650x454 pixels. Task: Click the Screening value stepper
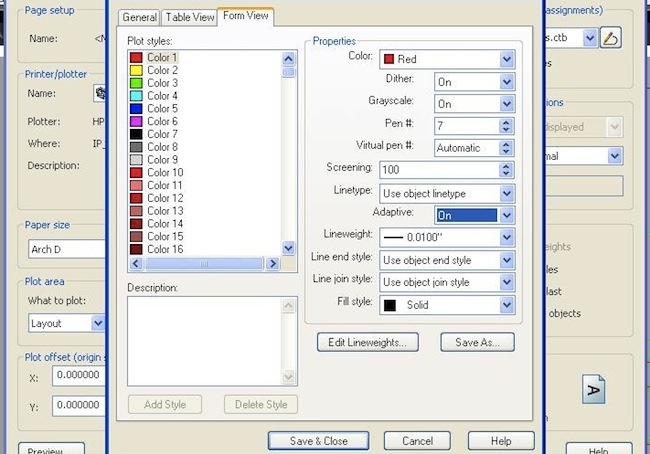click(507, 170)
